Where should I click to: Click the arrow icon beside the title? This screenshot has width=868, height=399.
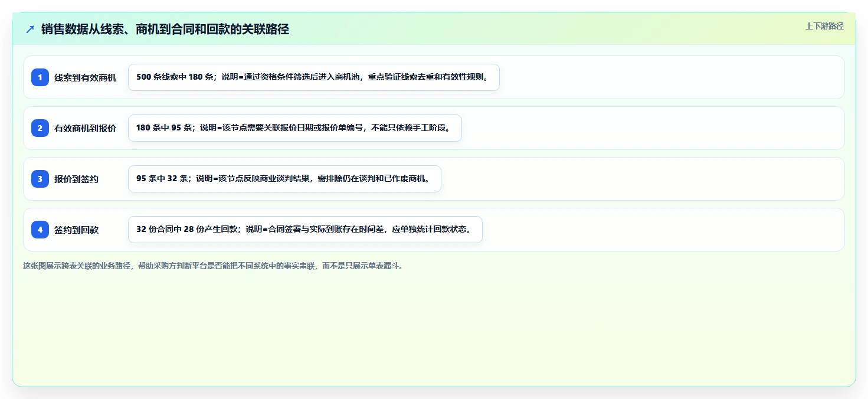[30, 29]
